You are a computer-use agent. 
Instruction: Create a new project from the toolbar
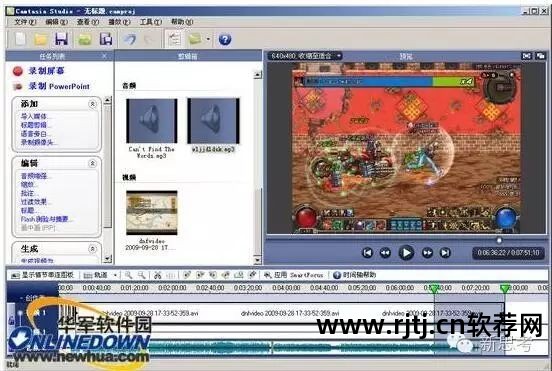[20, 39]
